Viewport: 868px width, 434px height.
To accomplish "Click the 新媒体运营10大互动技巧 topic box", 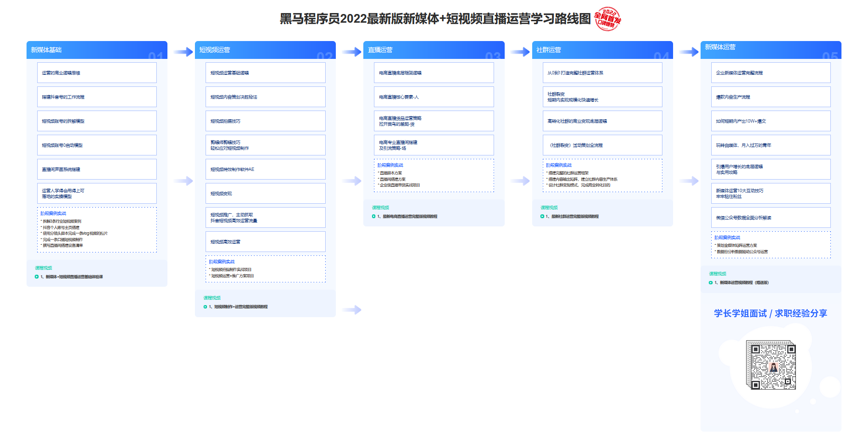I will [x=771, y=194].
